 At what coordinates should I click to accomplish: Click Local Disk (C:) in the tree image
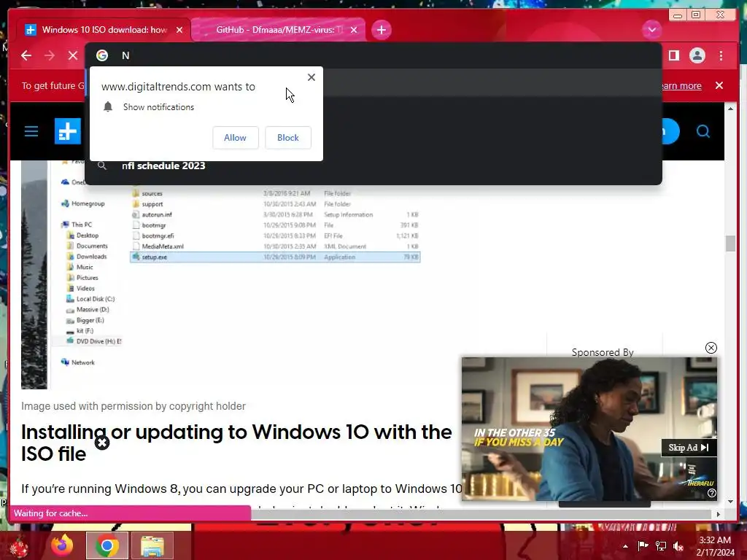(x=96, y=299)
